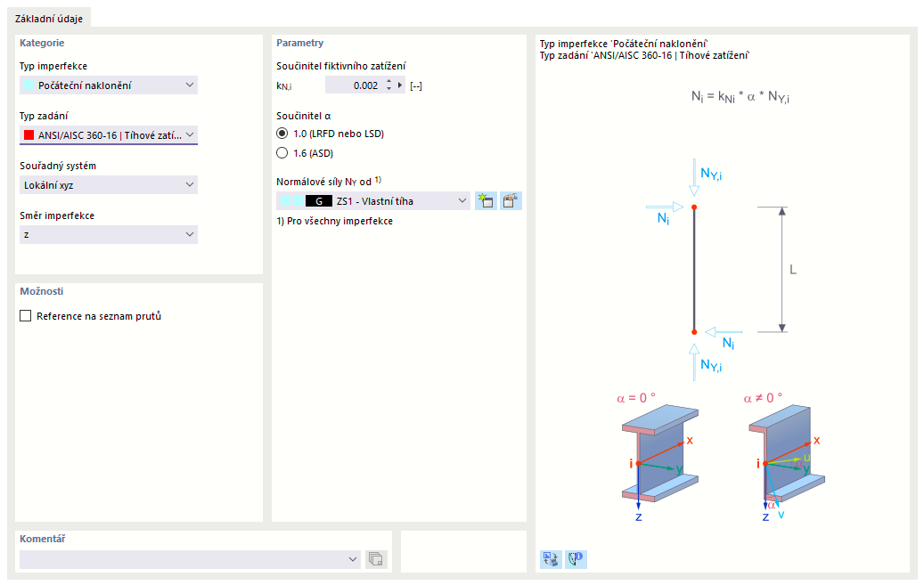Increase kNi using the up spinner arrow

click(387, 82)
